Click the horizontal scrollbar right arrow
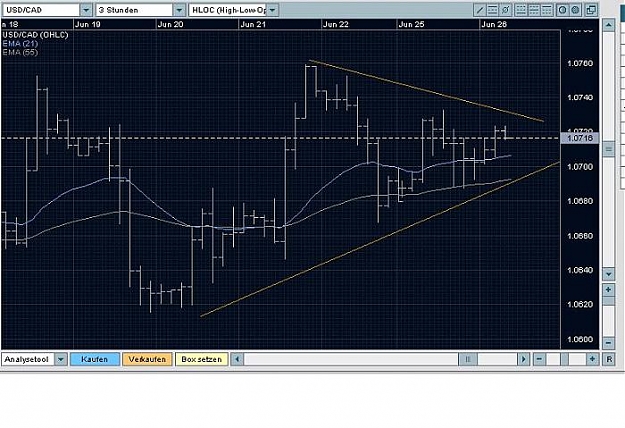The height and width of the screenshot is (428, 625). 523,359
